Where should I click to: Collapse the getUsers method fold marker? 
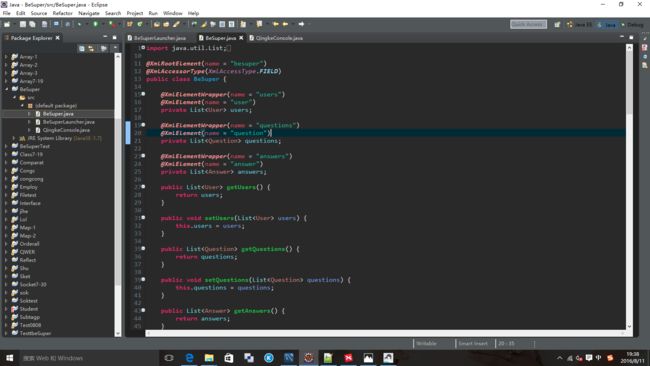click(143, 187)
